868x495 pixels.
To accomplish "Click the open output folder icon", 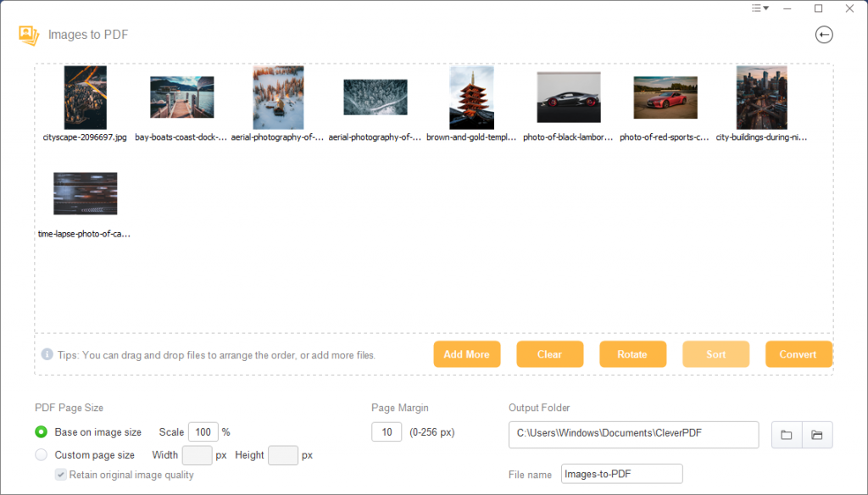I will pos(816,435).
